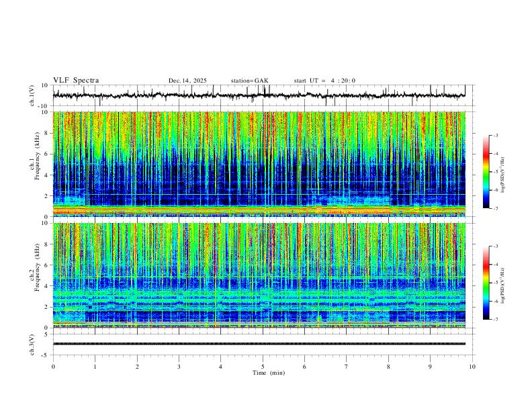This screenshot has height=411, width=532.
Task: Click the "station=GAK" label
Action: tap(249, 81)
